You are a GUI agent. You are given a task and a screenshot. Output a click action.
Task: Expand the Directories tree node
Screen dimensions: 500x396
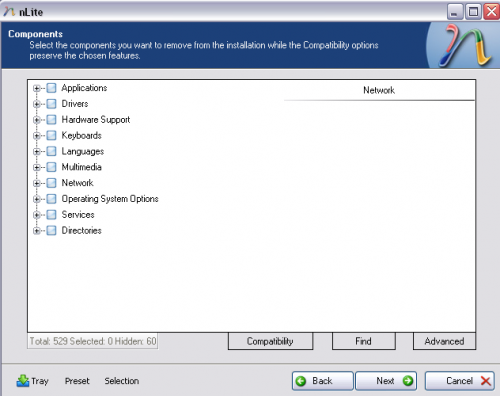click(x=36, y=231)
